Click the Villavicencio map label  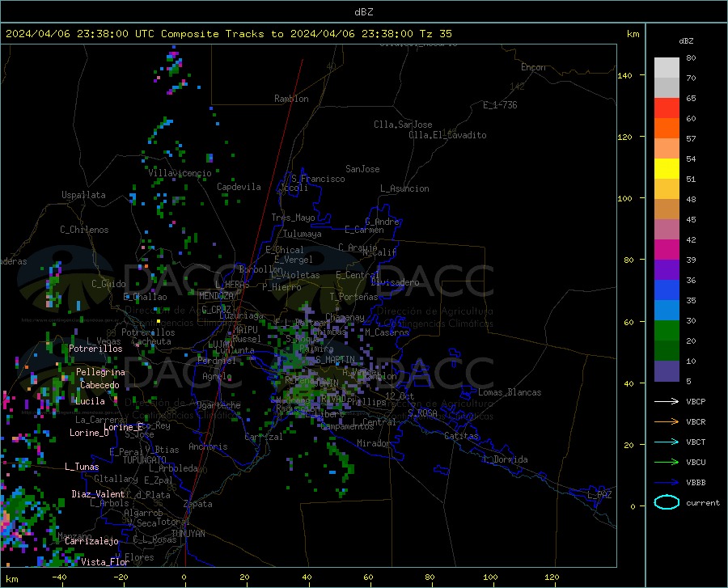(x=180, y=173)
